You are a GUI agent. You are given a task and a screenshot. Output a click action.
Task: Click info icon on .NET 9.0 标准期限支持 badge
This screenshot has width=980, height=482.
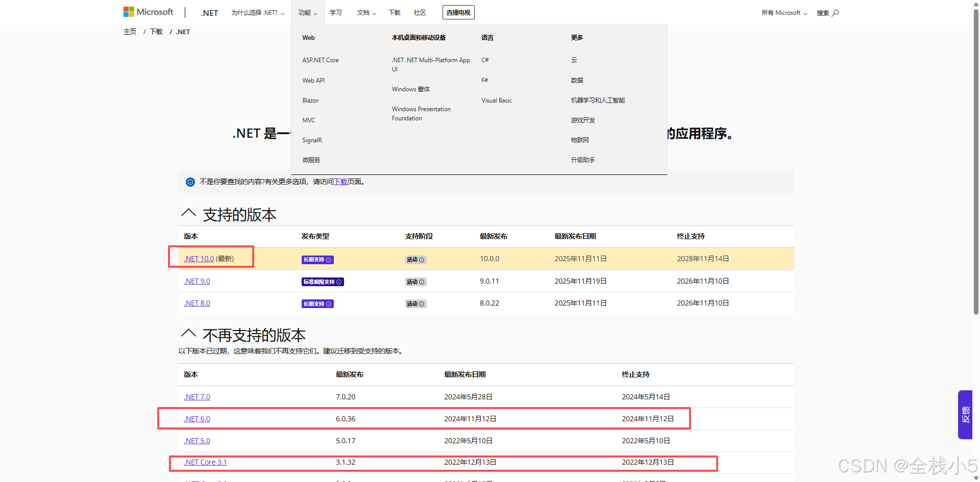tap(339, 282)
